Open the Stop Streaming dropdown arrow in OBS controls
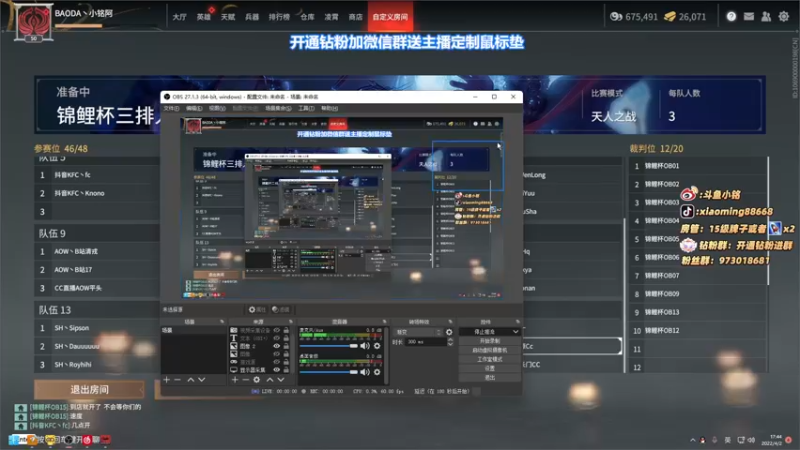The width and height of the screenshot is (800, 450). 515,332
